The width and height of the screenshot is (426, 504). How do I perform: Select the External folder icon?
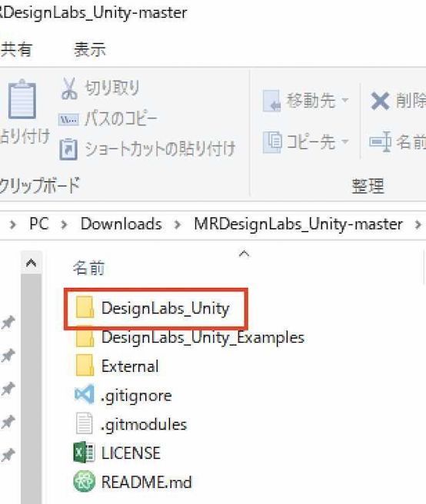[x=85, y=366]
